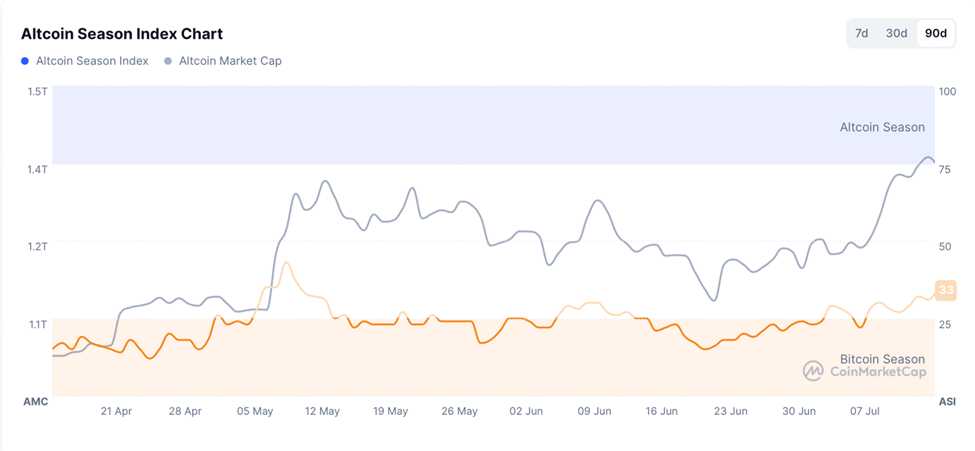Select the 09 Jun date marker
This screenshot has height=451, width=975.
click(595, 411)
